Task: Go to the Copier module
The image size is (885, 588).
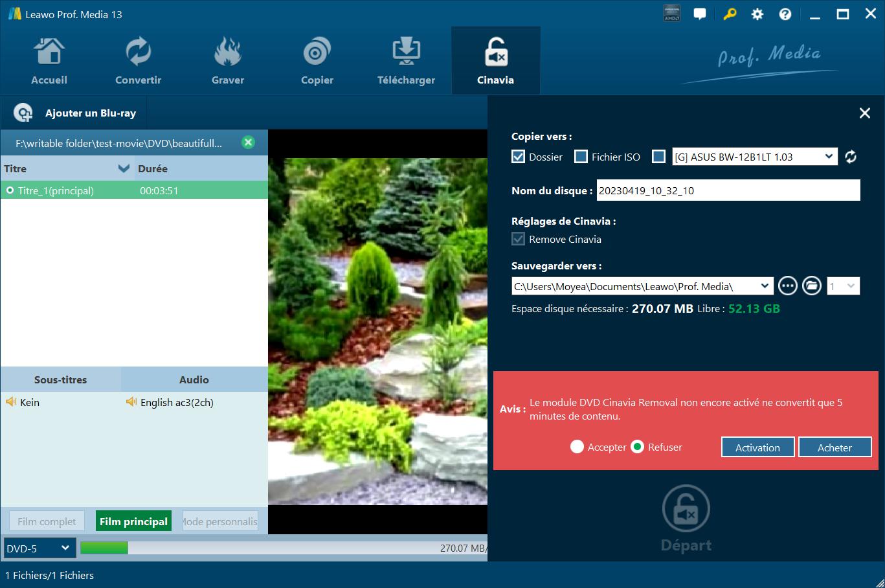Action: tap(317, 61)
